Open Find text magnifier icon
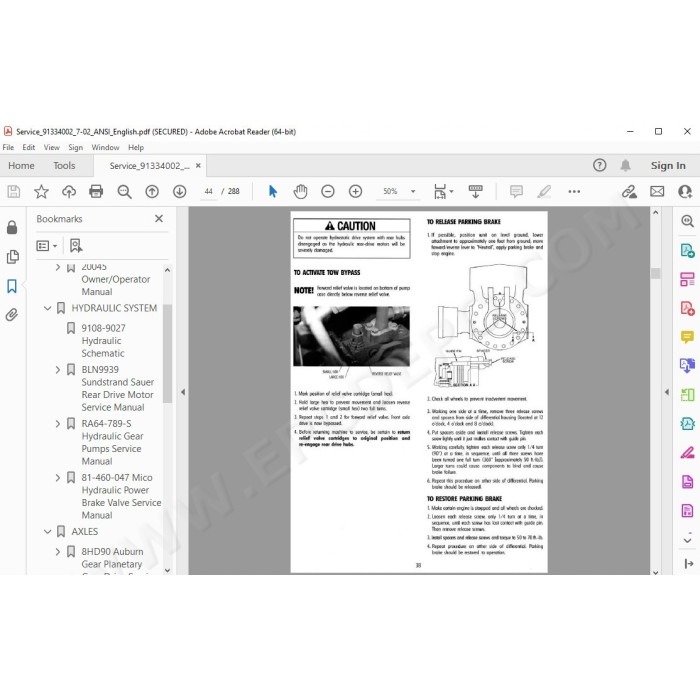The image size is (700, 700). pos(124,192)
